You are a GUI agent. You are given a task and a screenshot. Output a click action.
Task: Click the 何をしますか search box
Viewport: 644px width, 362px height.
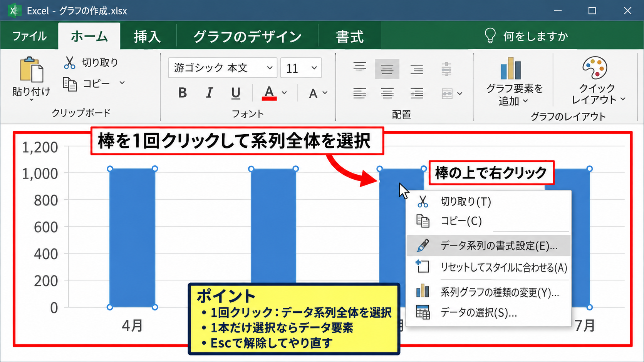[x=535, y=36]
